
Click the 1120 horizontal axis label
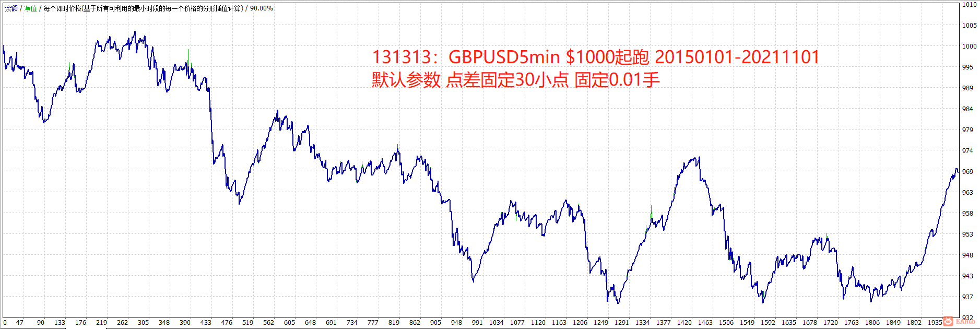click(538, 323)
